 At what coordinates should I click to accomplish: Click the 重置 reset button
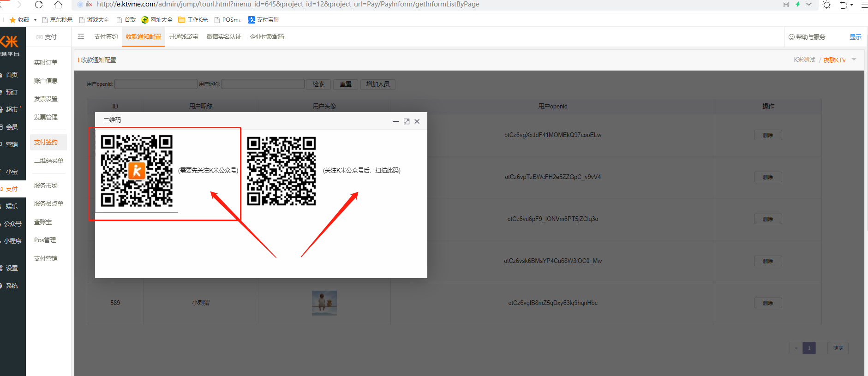coord(346,84)
